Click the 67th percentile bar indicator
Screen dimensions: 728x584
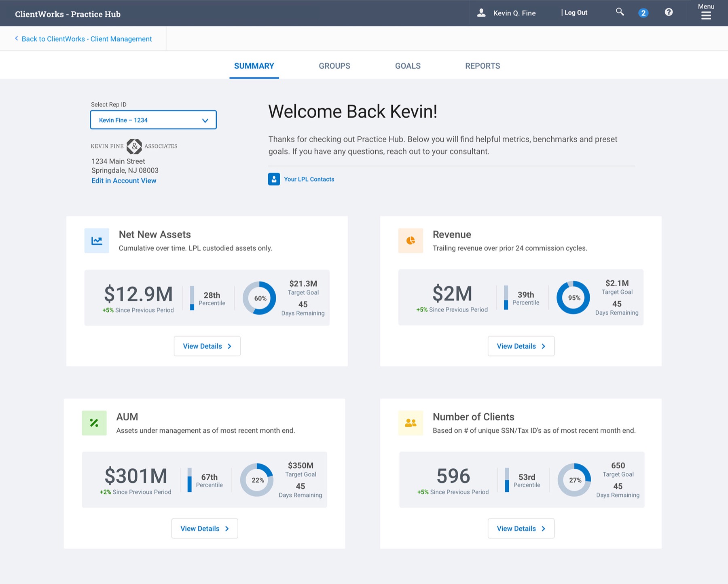[189, 480]
